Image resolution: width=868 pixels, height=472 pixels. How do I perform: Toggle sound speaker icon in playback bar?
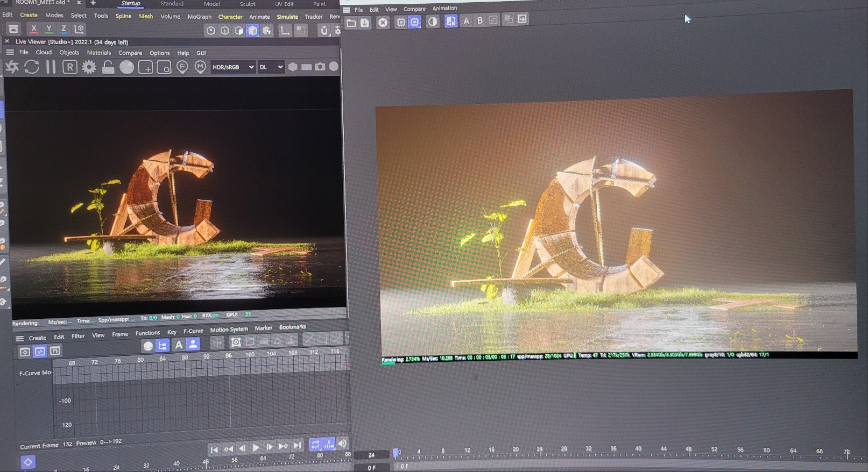pyautogui.click(x=342, y=443)
